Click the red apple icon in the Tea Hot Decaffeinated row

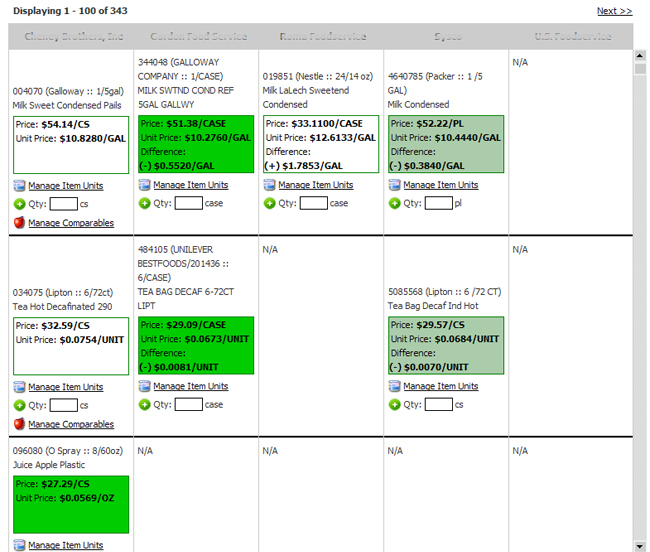coord(19,424)
